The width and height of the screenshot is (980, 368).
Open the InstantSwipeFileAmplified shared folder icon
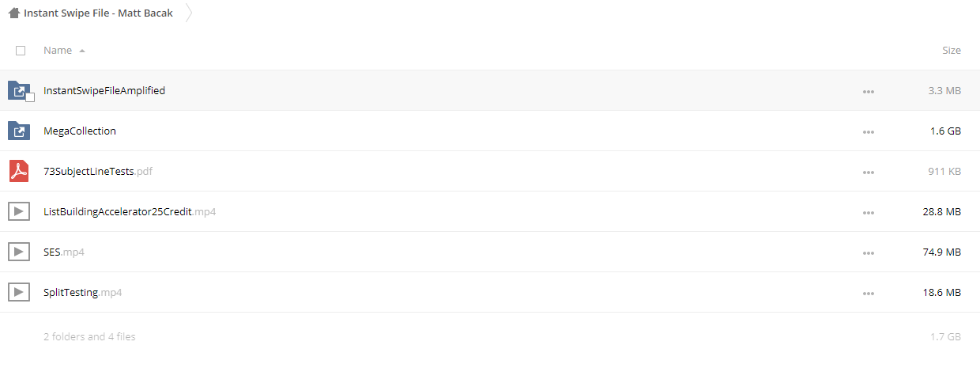tap(18, 90)
